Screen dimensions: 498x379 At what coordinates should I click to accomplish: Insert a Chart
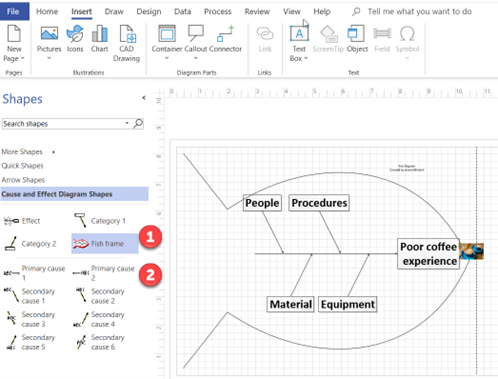click(x=99, y=39)
